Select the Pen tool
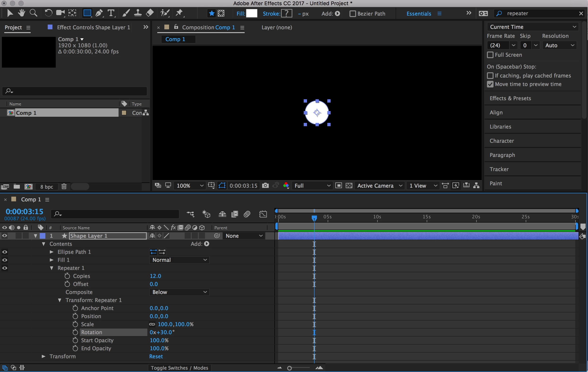 click(99, 13)
